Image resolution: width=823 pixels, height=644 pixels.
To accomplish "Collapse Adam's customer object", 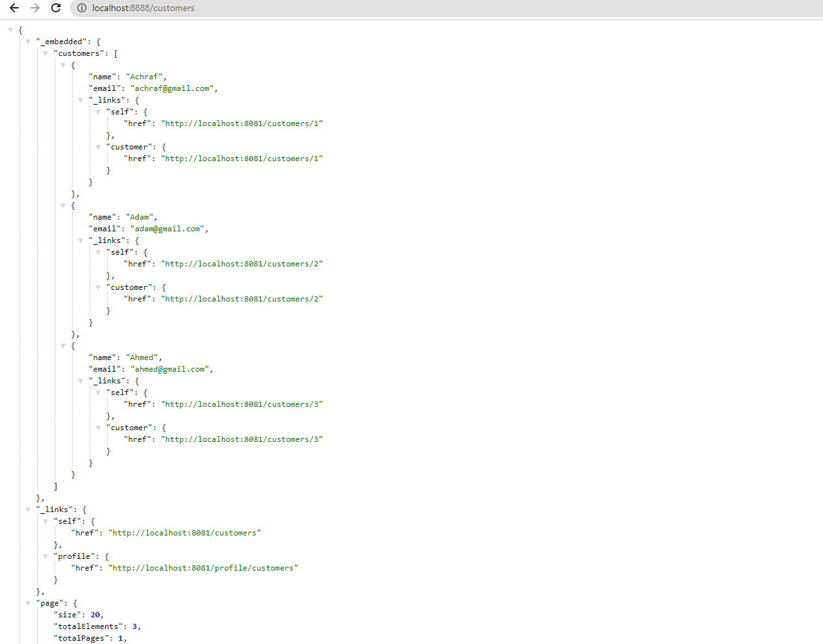I will (63, 205).
